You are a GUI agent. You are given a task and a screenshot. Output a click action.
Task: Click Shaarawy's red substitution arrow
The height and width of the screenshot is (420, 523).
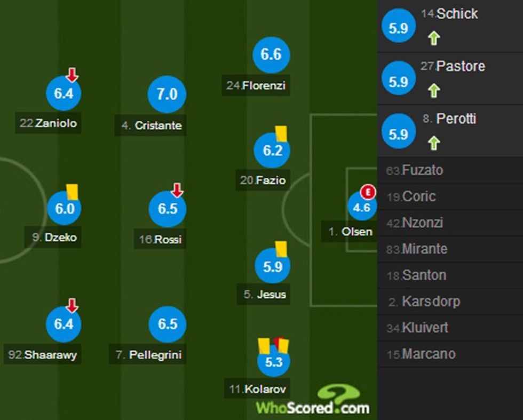click(72, 306)
